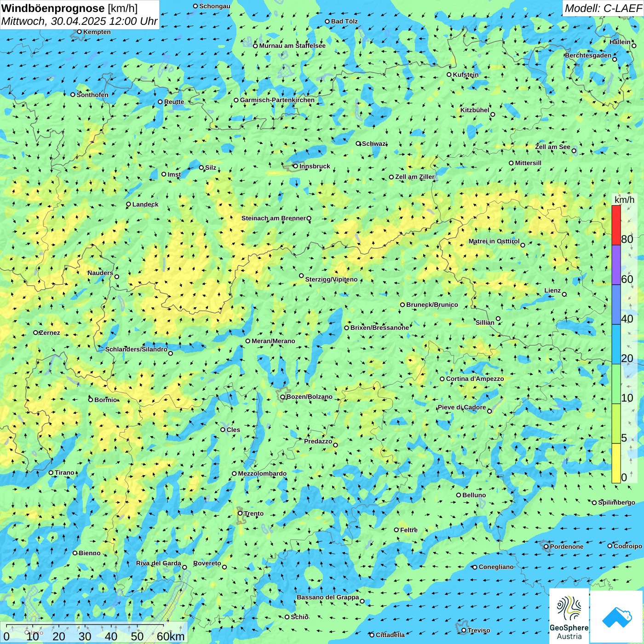Click the Schio label
Screen dimensions: 644x644
pyautogui.click(x=299, y=617)
